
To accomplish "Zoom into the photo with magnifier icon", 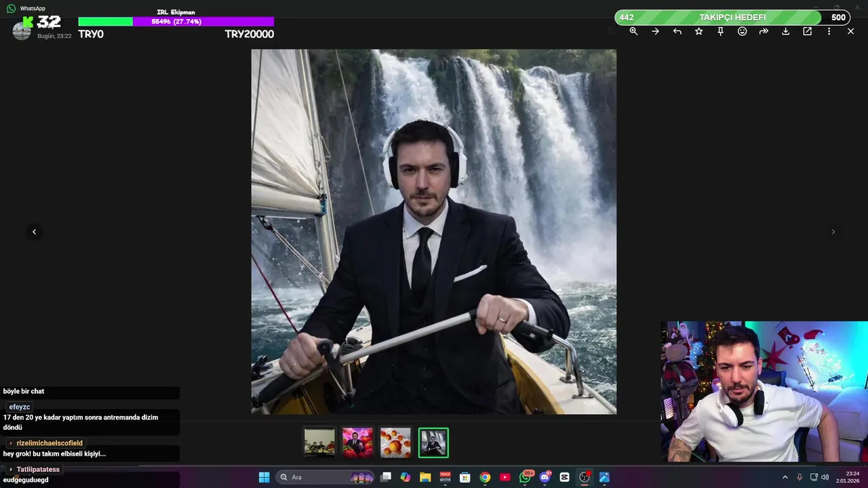I will tap(633, 31).
